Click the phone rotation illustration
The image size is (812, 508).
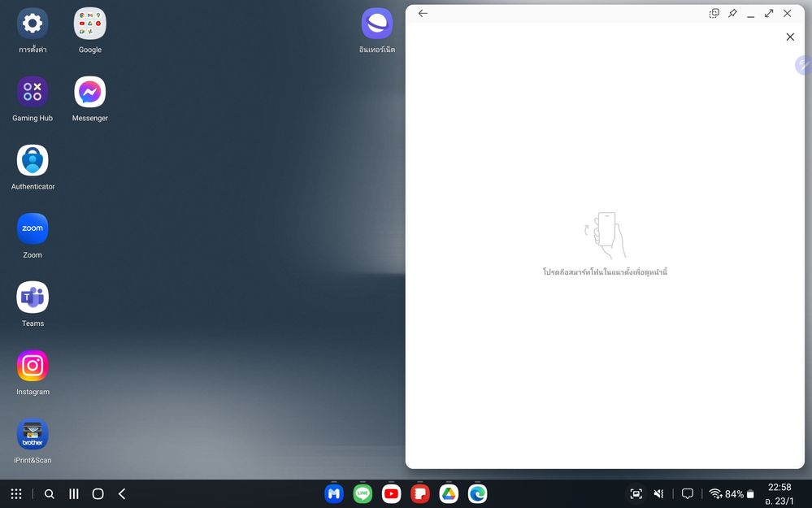coord(605,235)
